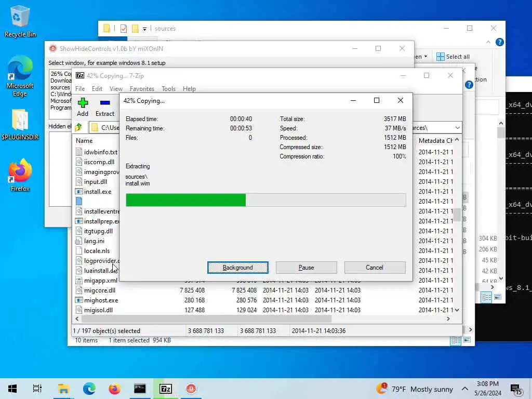Open the Windows Start menu
The width and height of the screenshot is (532, 399).
pos(12,389)
